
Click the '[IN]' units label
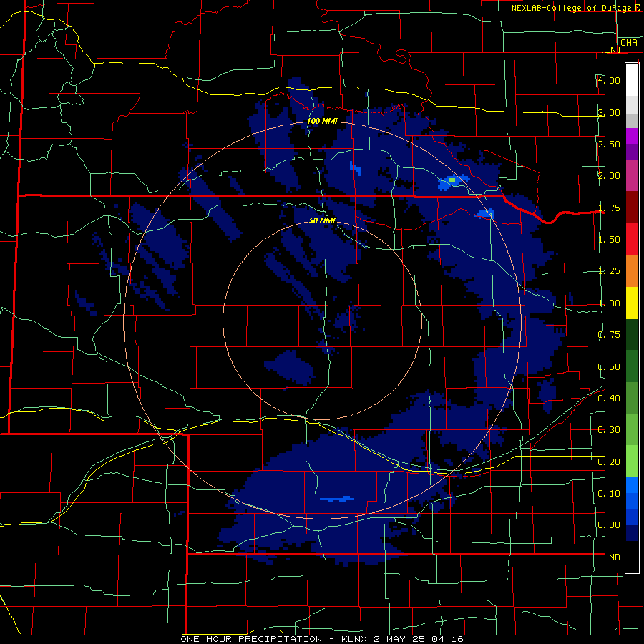coord(610,49)
